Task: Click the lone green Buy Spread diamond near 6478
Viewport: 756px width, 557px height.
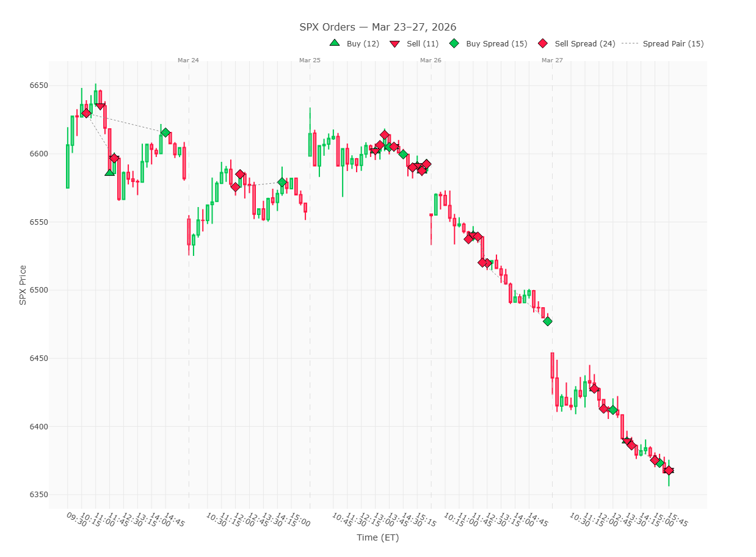Action: tap(547, 320)
